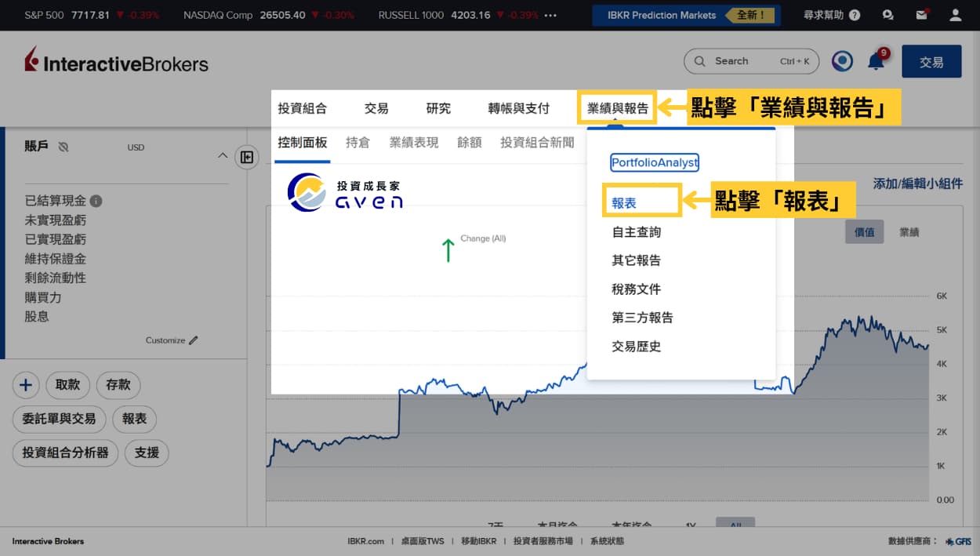Collapse the 賬戶 panel chevron
Viewport: 980px width, 556px height.
point(222,156)
